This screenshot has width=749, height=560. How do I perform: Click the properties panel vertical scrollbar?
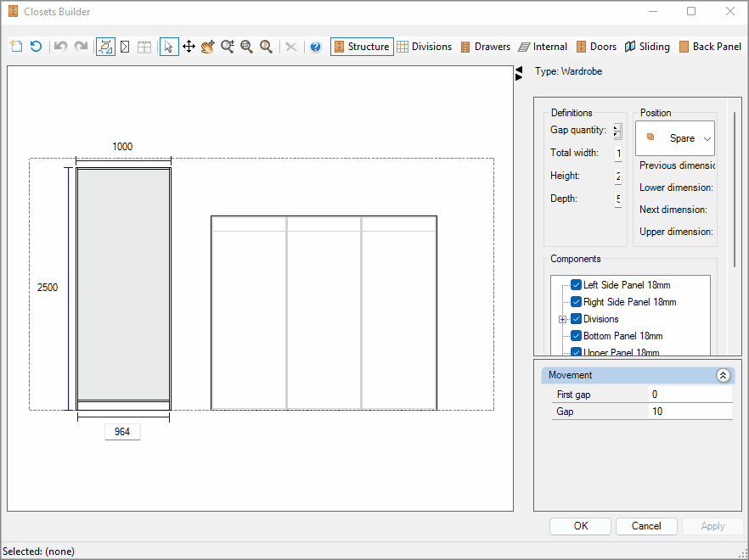pyautogui.click(x=735, y=189)
